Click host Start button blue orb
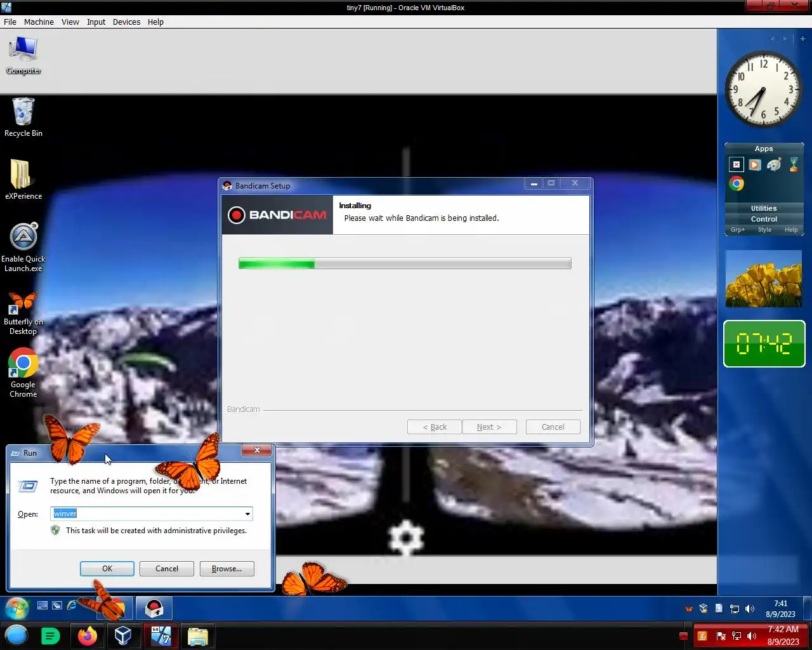Screen dimensions: 812x650 pyautogui.click(x=16, y=635)
